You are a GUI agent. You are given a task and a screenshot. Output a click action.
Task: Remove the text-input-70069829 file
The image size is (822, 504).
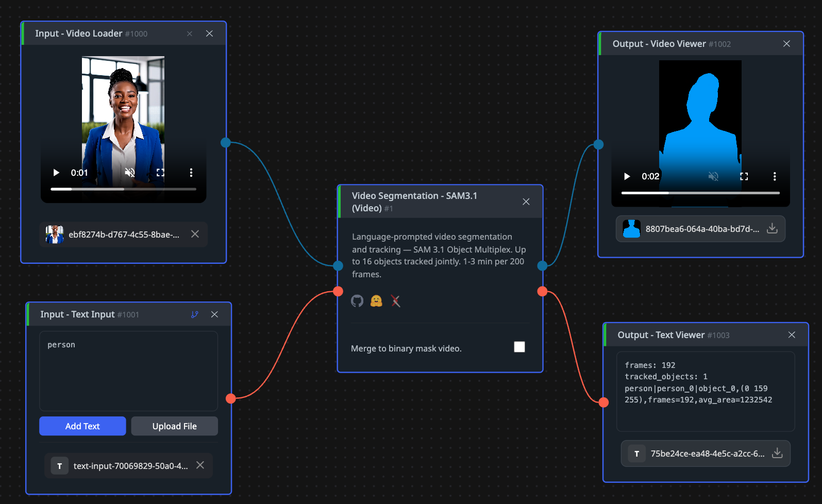coord(200,465)
